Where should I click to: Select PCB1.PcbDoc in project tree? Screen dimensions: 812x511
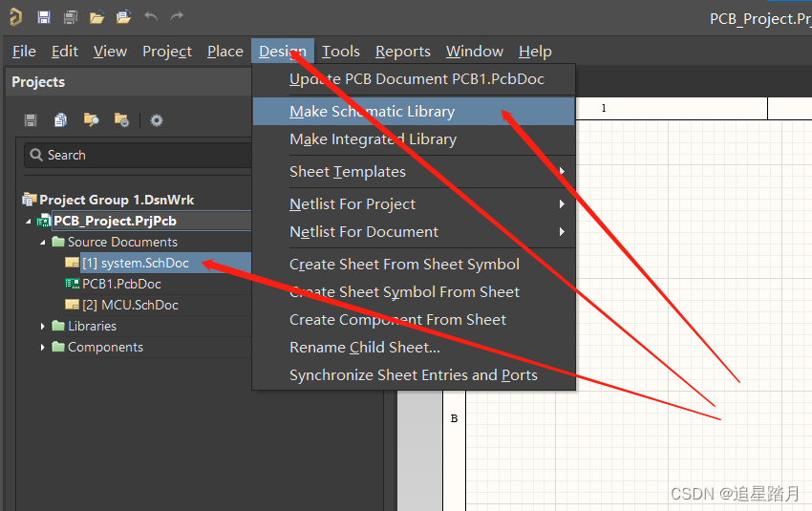[x=121, y=285]
